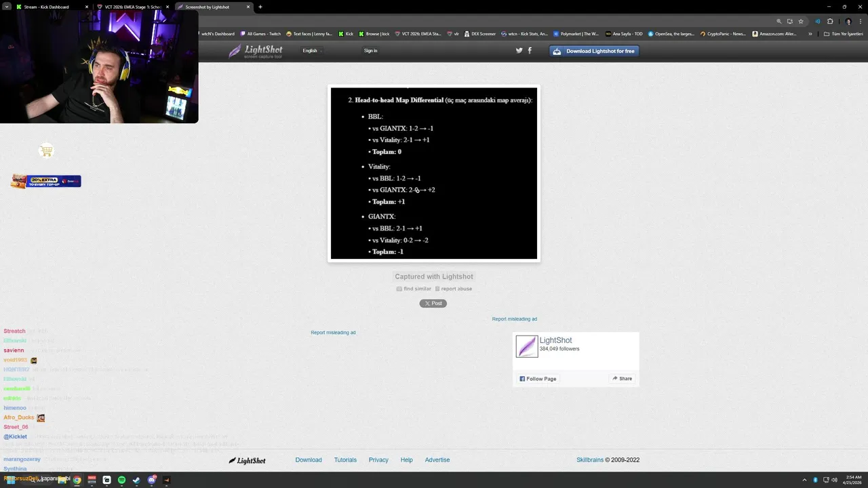Click the shopping cart overlay icon
Viewport: 868px width, 488px height.
(46, 151)
